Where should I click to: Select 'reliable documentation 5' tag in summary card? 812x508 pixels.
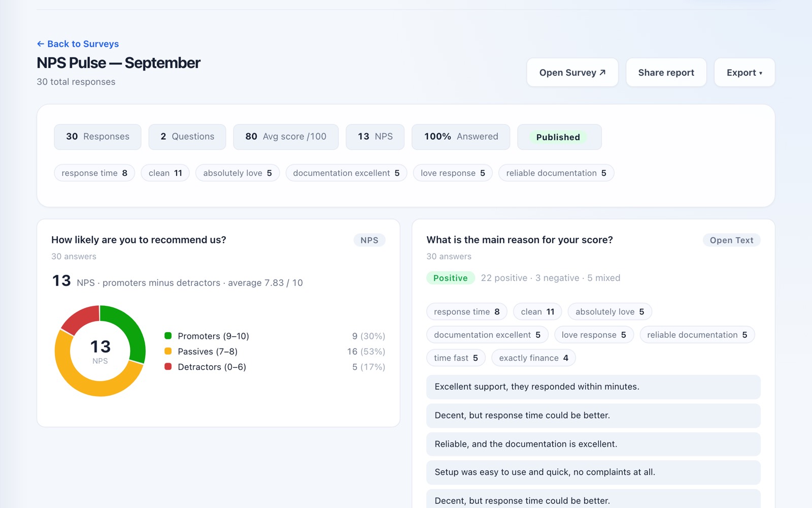(556, 173)
